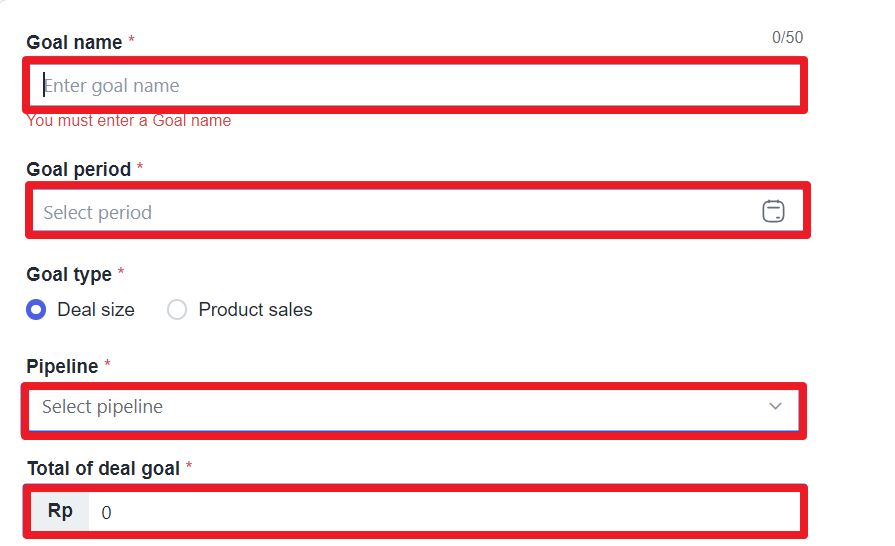Focus the Enter goal name field
Screen dimensions: 895x546
415,85
